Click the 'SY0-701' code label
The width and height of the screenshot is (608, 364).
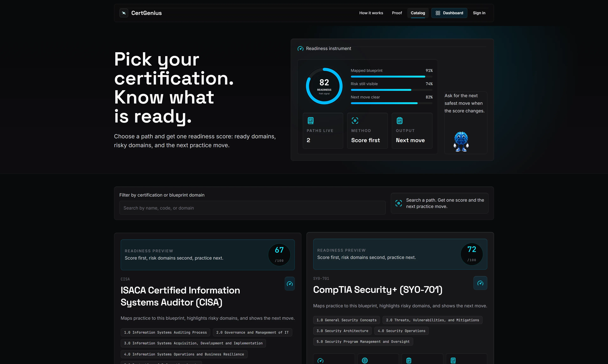pyautogui.click(x=321, y=279)
